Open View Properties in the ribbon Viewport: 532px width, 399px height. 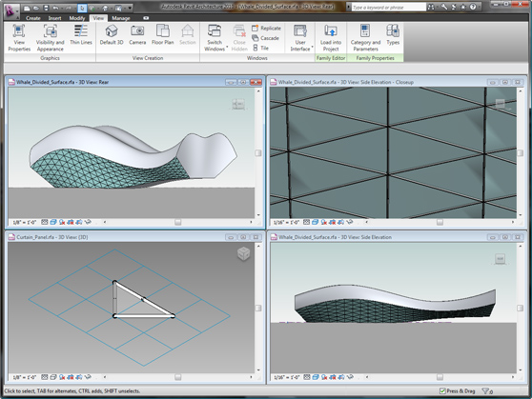coord(19,38)
